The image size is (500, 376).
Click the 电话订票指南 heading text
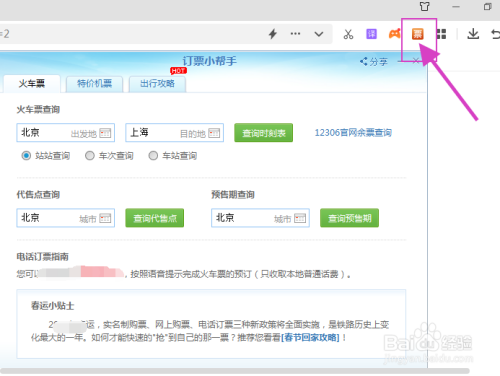43,257
